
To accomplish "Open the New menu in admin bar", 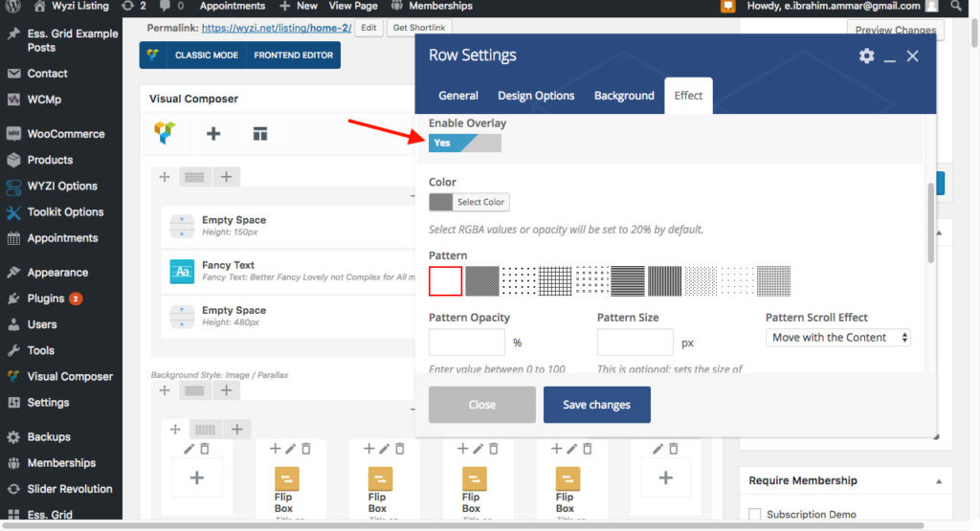I will [x=299, y=7].
